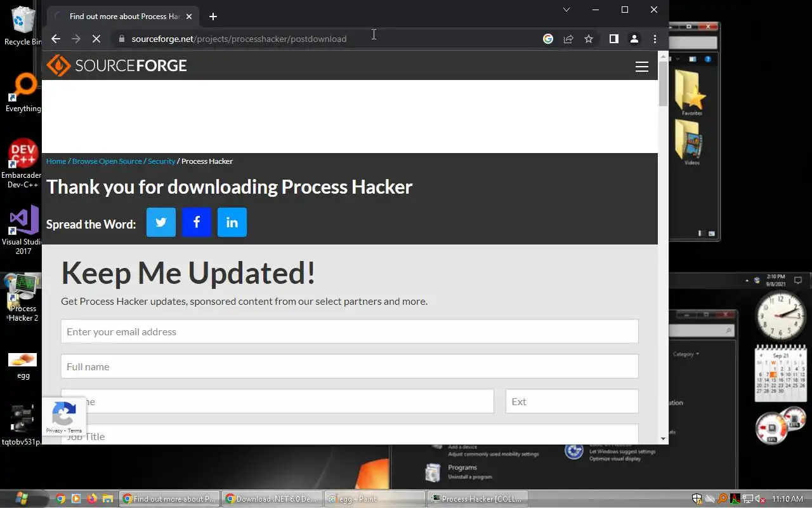This screenshot has width=812, height=508.
Task: Open the reCAPTCHA badge
Action: click(63, 417)
